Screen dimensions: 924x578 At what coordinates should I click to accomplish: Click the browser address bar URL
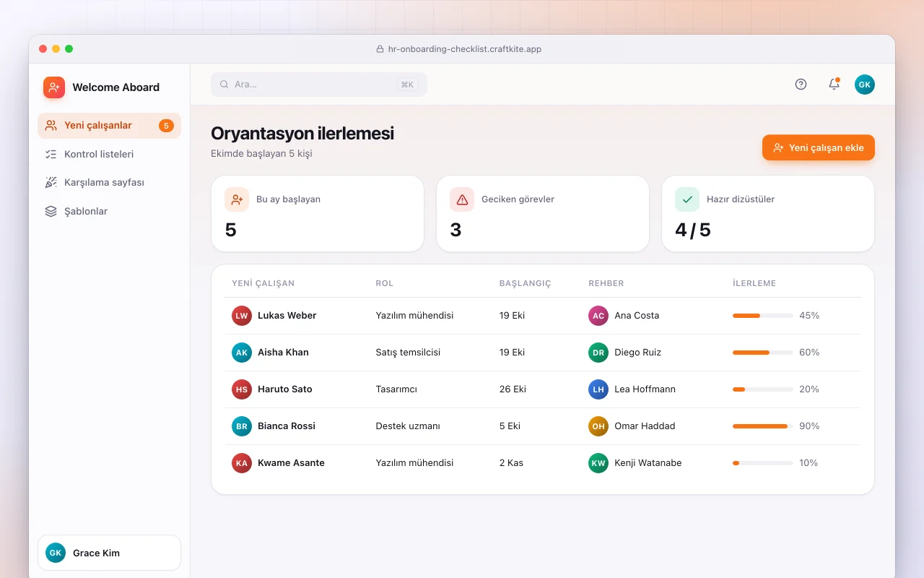coord(464,49)
